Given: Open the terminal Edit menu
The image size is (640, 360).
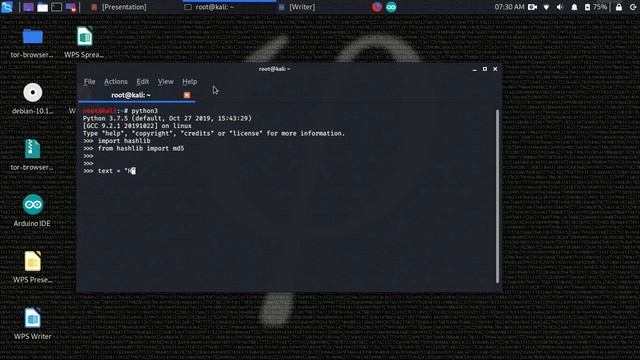Looking at the screenshot, I should (142, 82).
